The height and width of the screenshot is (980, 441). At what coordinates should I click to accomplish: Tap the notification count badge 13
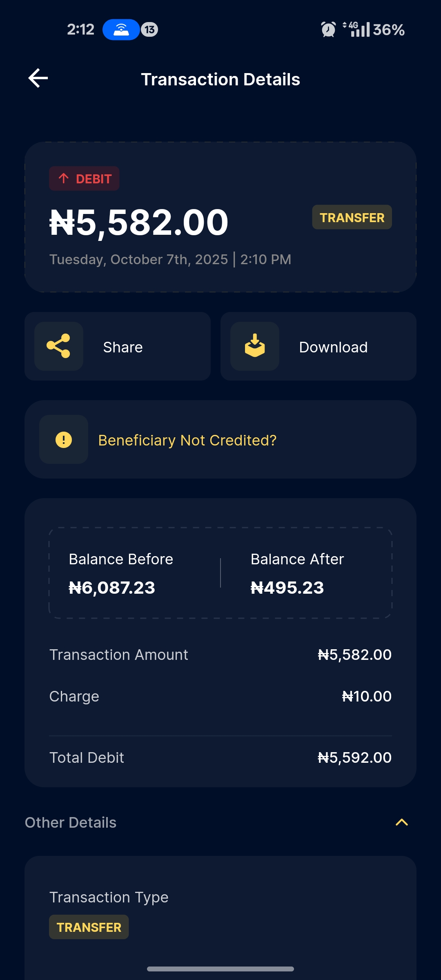click(x=149, y=29)
